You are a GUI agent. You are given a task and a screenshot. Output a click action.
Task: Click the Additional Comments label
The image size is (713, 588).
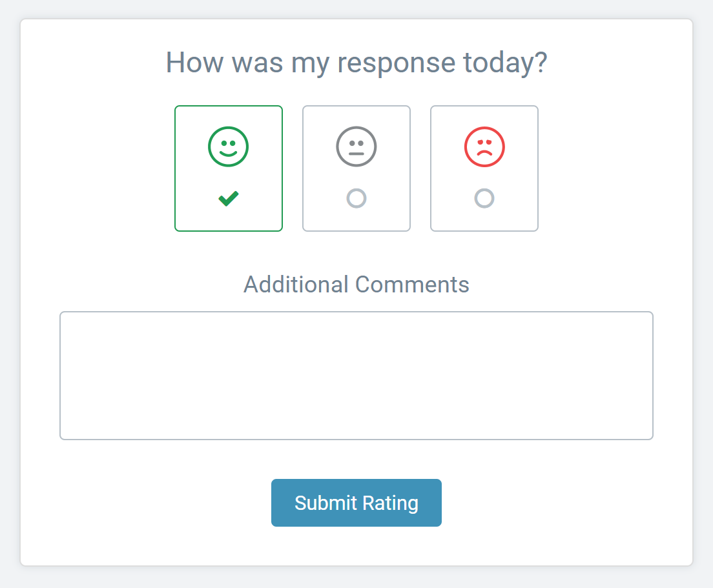click(356, 284)
